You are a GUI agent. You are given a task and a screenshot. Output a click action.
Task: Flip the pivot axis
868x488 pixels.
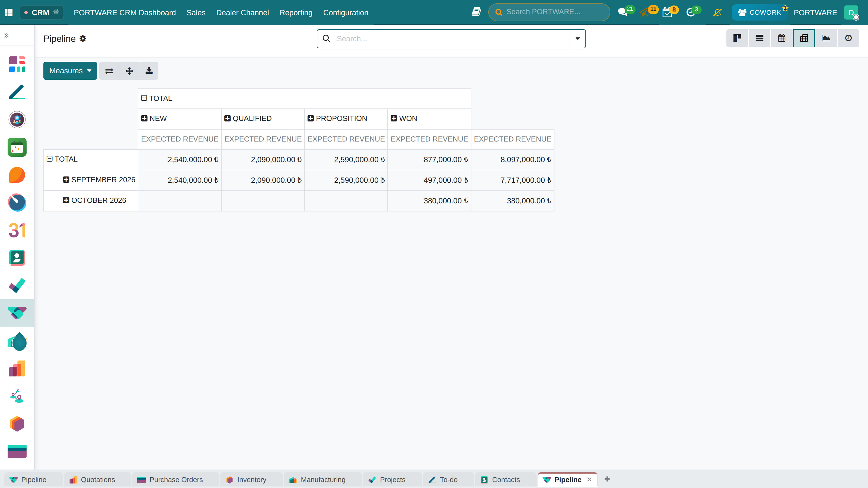[x=109, y=71]
